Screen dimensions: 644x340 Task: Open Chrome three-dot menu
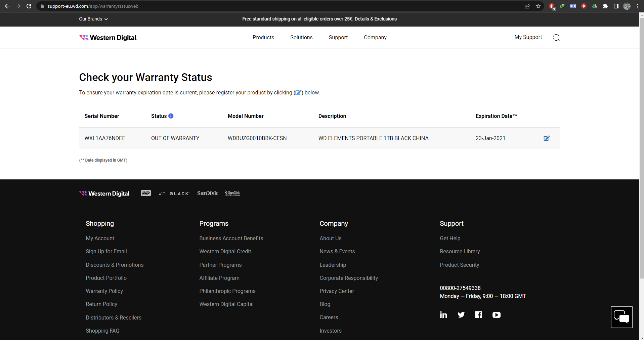[x=638, y=6]
